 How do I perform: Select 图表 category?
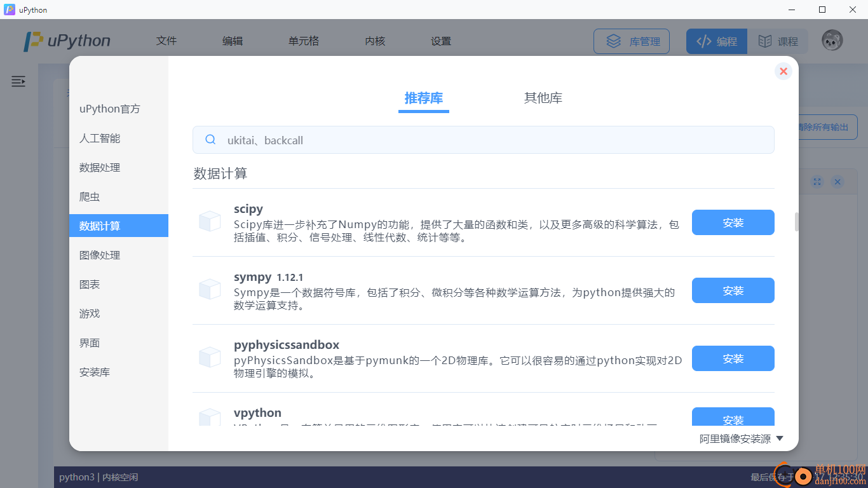point(119,284)
